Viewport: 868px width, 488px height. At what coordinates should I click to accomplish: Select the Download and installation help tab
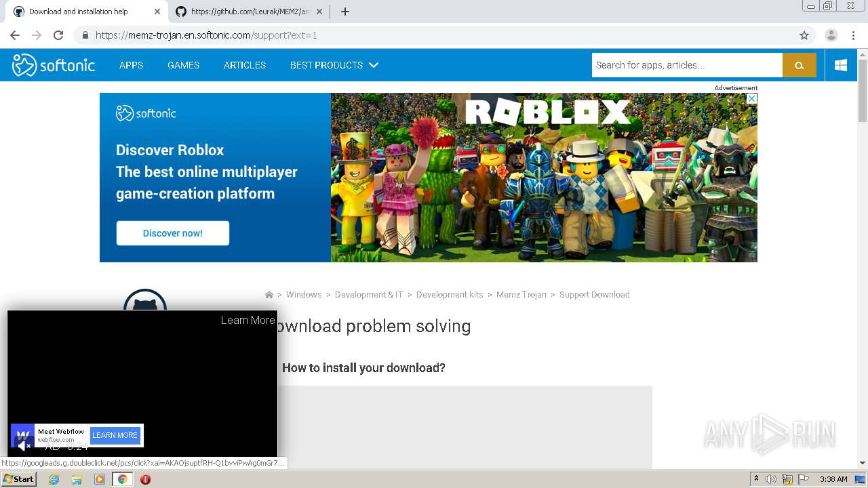(87, 12)
